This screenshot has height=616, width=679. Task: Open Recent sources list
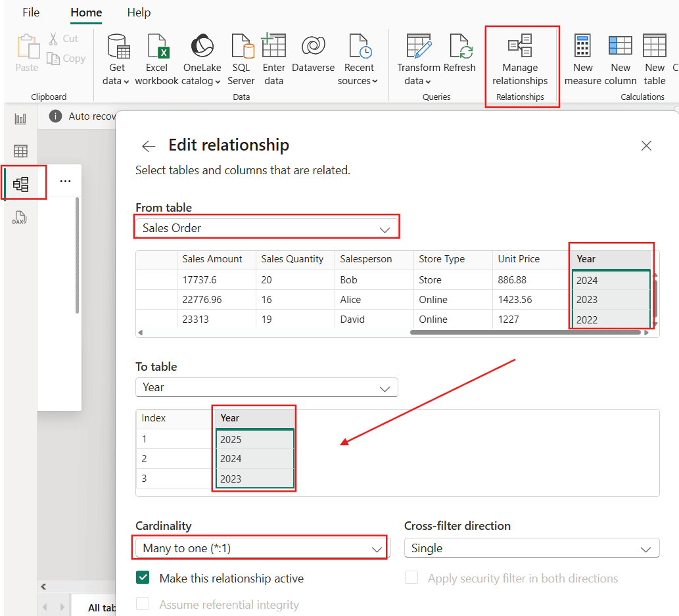[x=358, y=59]
